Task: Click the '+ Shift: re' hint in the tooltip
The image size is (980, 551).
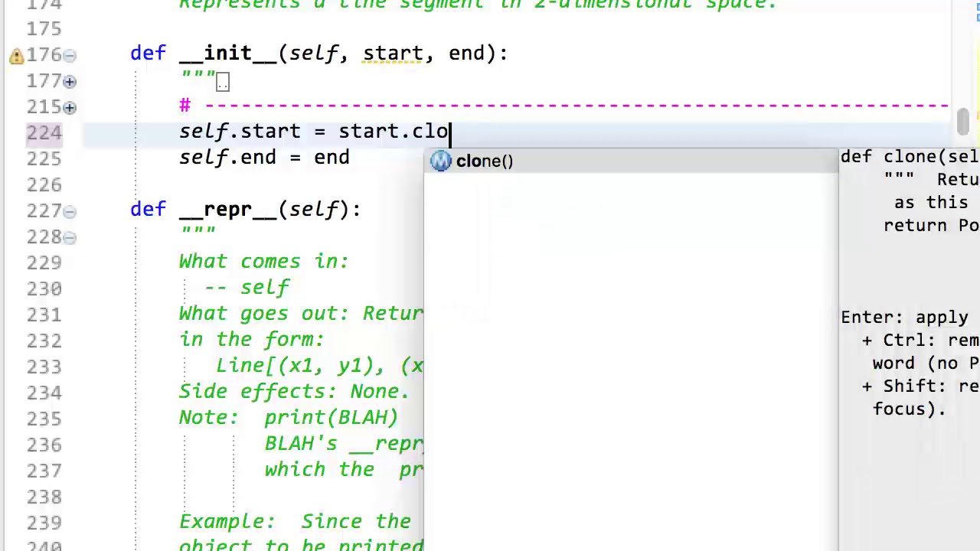Action: click(x=920, y=386)
